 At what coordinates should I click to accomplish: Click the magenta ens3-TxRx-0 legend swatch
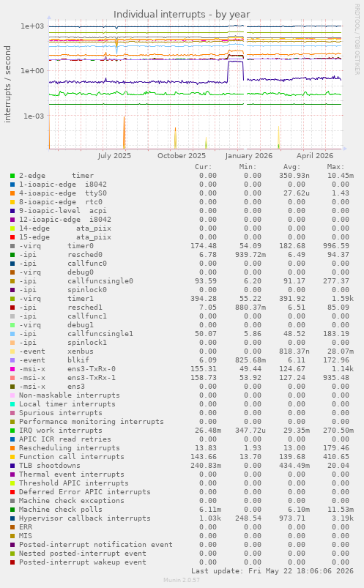click(12, 368)
